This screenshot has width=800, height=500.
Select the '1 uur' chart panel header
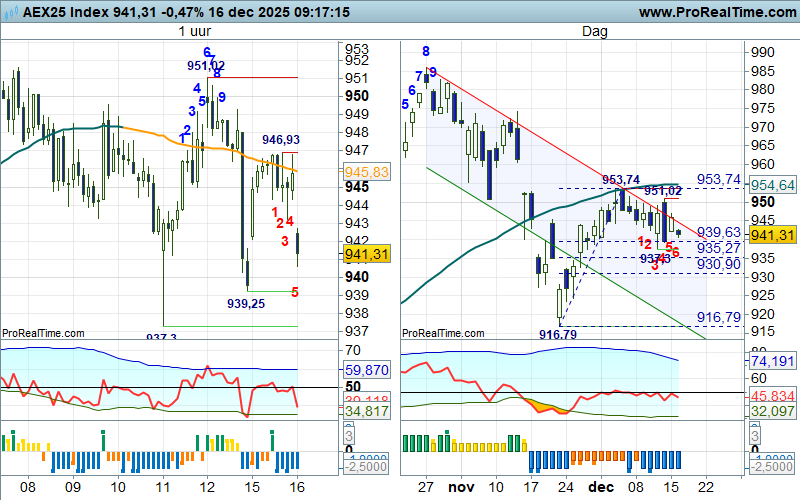tap(194, 32)
